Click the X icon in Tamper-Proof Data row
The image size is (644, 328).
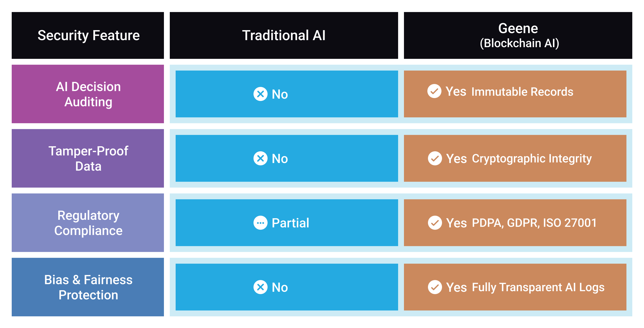click(x=260, y=158)
